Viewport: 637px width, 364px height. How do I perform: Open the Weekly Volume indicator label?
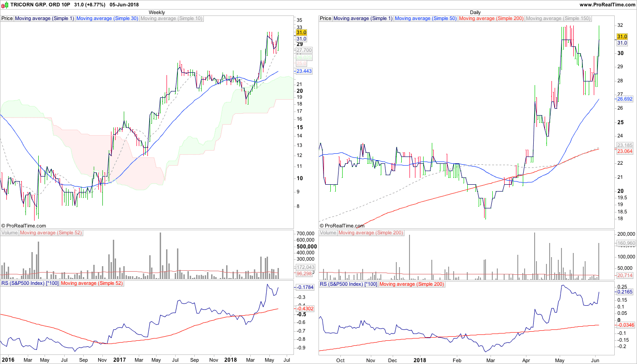coord(10,233)
